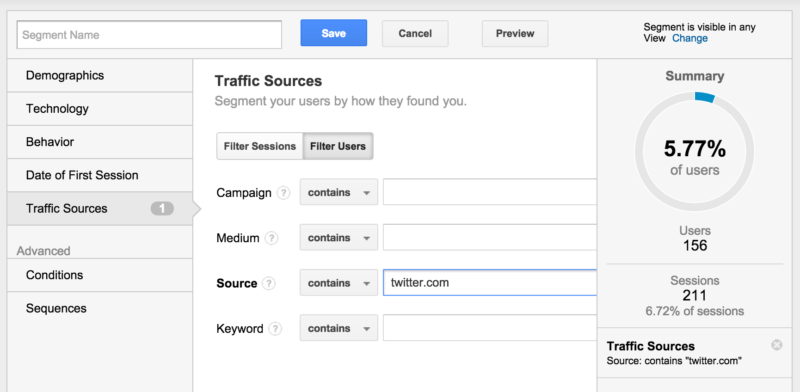Click the Summary heading
The width and height of the screenshot is (800, 392).
tap(694, 77)
